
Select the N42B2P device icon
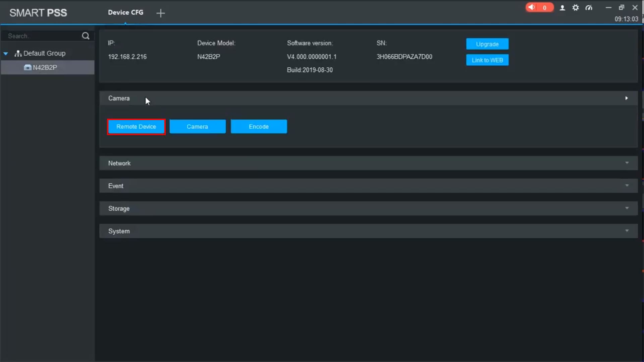[x=28, y=67]
